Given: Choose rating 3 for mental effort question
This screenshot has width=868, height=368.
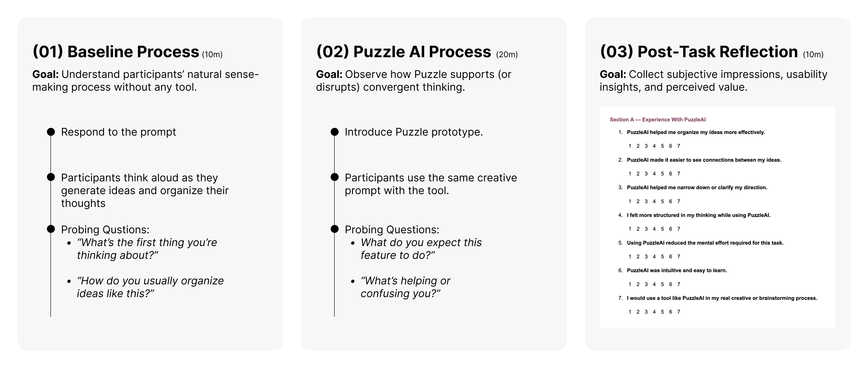Looking at the screenshot, I should click(646, 257).
